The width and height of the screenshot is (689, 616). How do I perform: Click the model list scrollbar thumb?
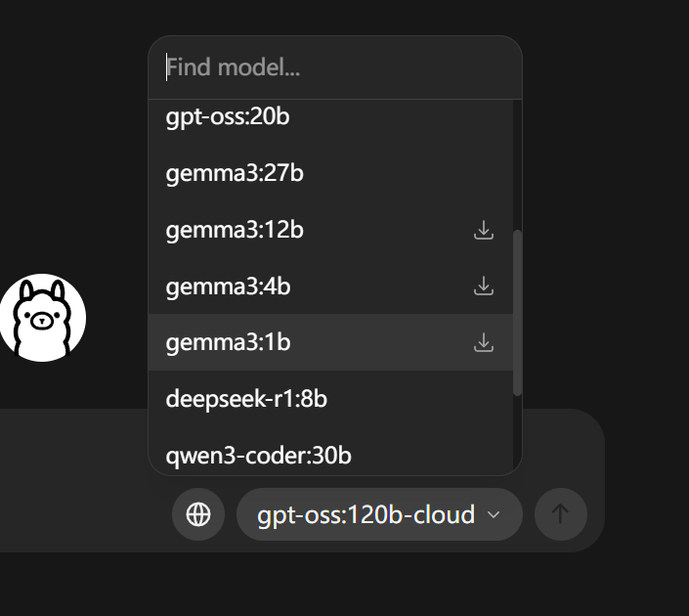click(x=517, y=313)
